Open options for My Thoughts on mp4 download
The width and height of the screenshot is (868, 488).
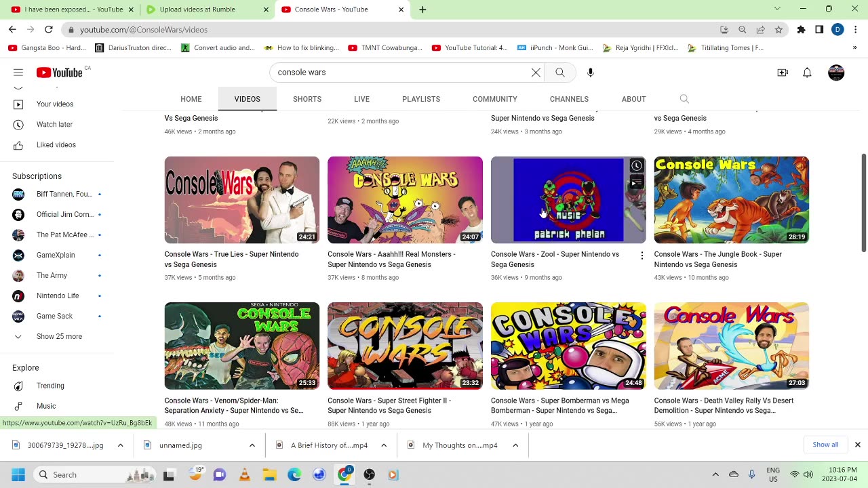pos(515,445)
